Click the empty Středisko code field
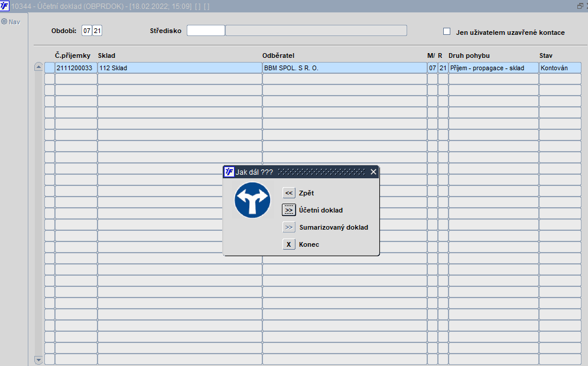Viewport: 588px width, 366px height. coord(206,31)
